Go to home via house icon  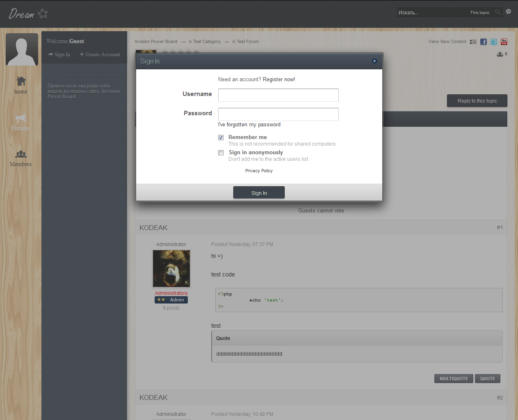tap(21, 81)
